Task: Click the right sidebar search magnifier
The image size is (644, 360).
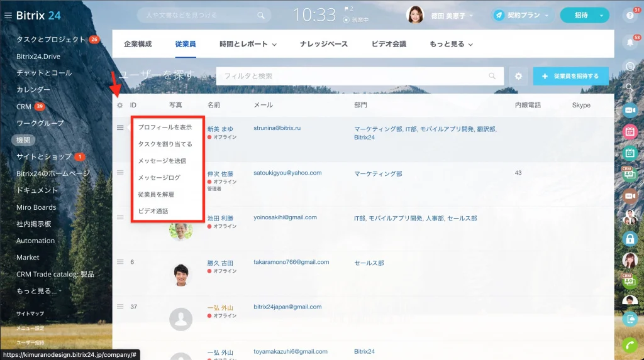Action: (630, 87)
